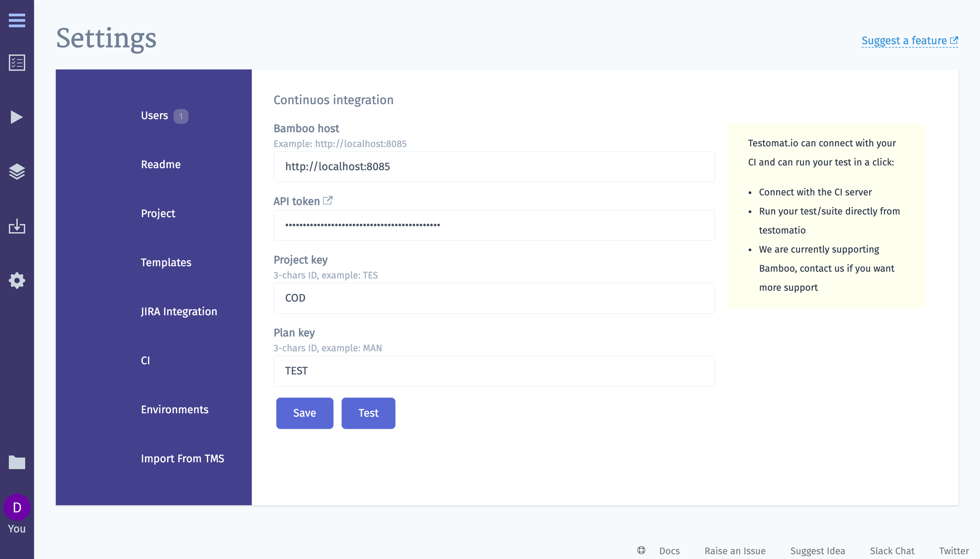Open the Slack Chat footer link
Viewport: 980px width, 559px height.
tap(892, 551)
